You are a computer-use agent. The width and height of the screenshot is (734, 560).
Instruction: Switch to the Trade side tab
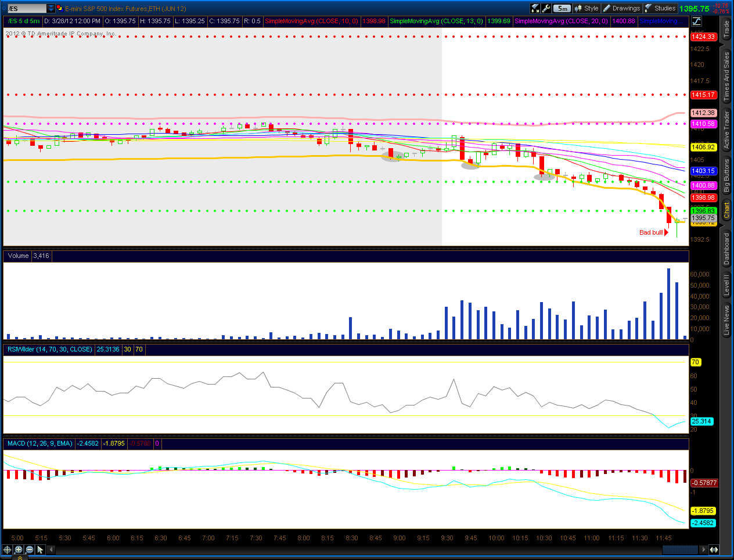[726, 30]
